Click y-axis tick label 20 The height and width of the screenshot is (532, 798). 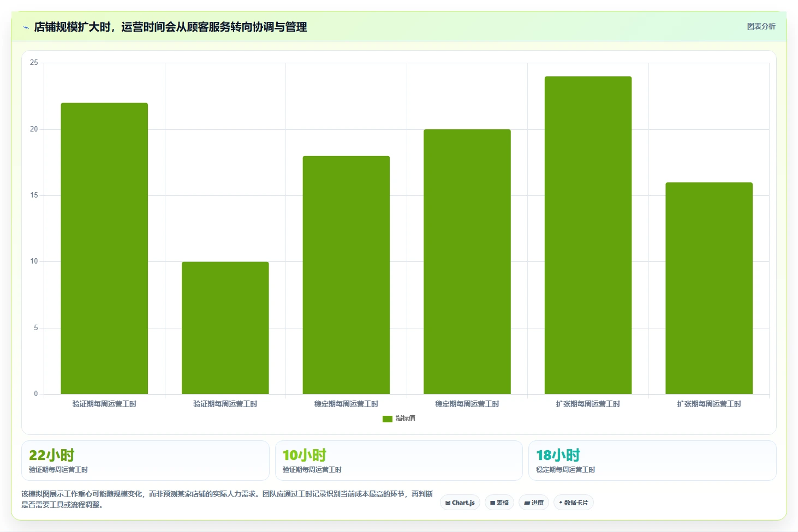tap(34, 129)
